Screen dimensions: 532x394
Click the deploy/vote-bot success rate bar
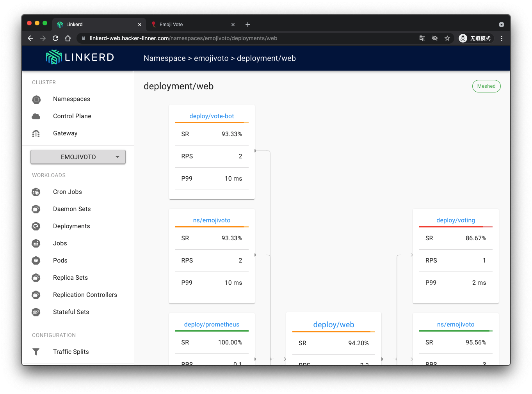[212, 122]
